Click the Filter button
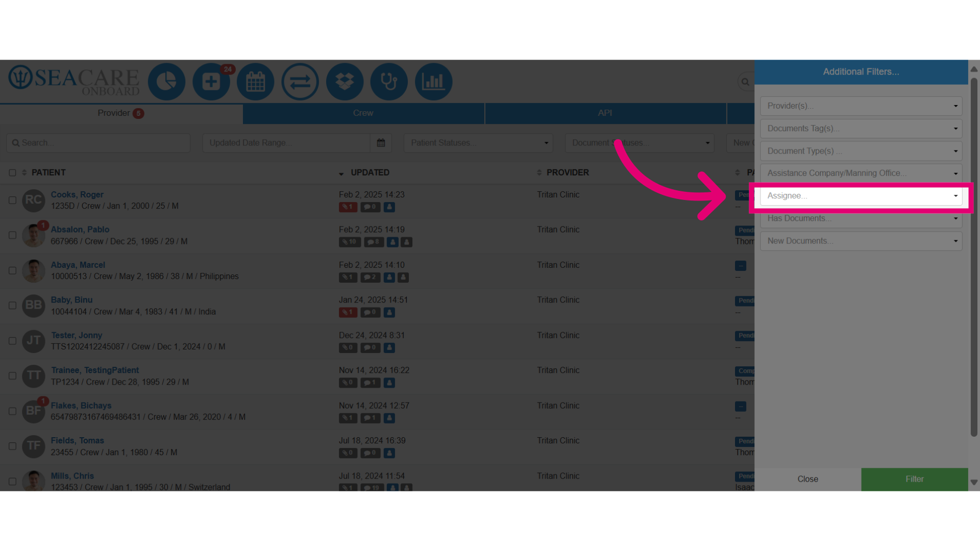The width and height of the screenshot is (980, 551). [915, 479]
